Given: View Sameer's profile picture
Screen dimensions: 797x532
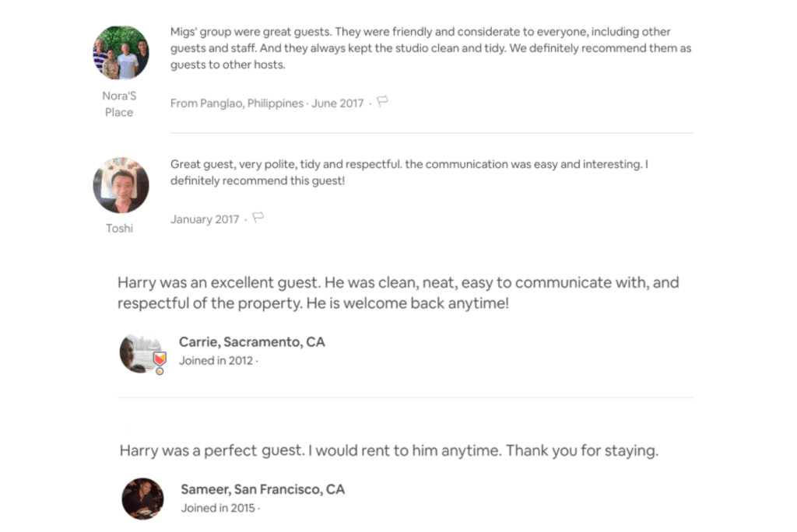Looking at the screenshot, I should [142, 499].
